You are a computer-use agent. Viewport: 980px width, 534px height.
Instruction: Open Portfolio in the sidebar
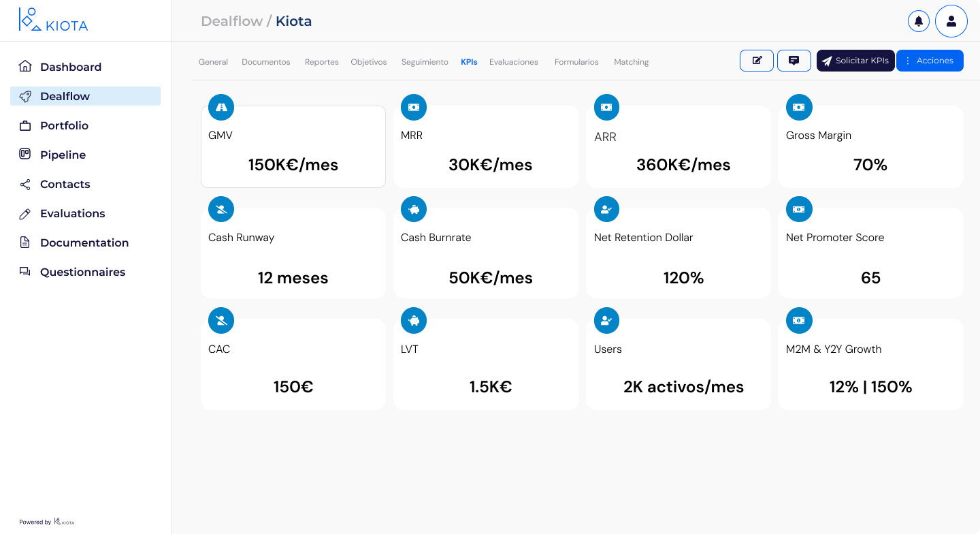point(64,125)
